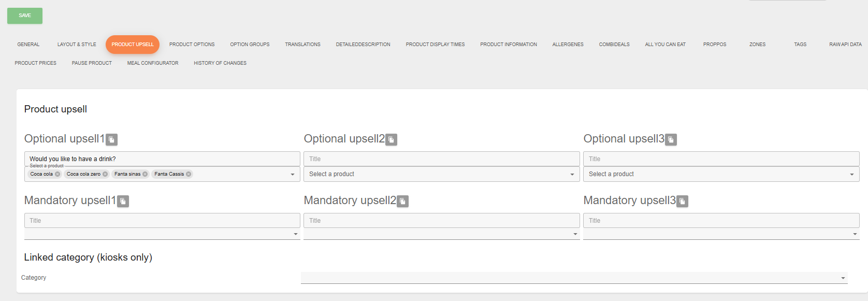The width and height of the screenshot is (868, 301).
Task: Click copy icon next to Mandatory upsell1
Action: click(x=123, y=201)
